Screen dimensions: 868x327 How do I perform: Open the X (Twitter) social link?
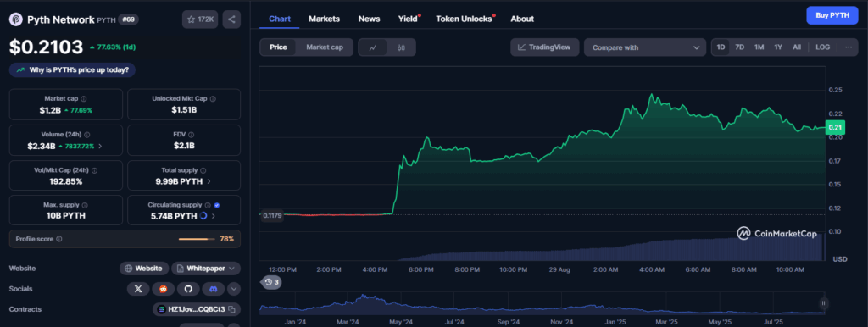[138, 289]
